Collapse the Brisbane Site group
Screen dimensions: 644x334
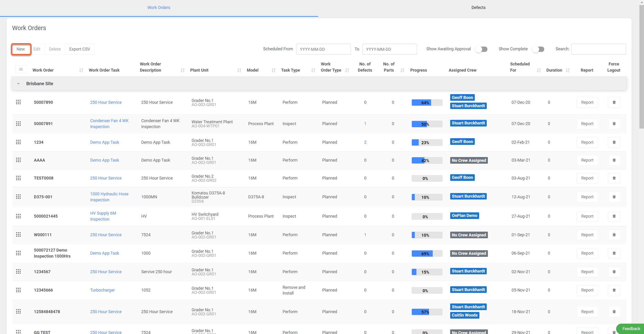click(x=18, y=84)
